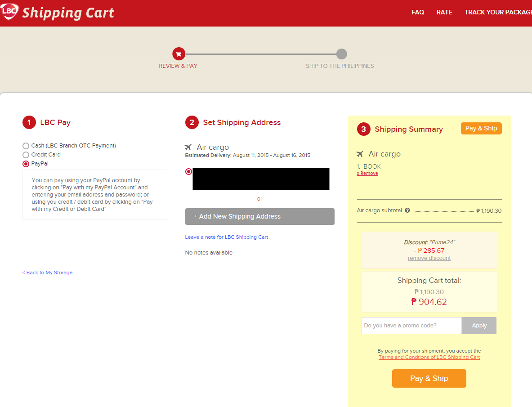Open the RATE menu item
532x407 pixels.
pyautogui.click(x=444, y=12)
